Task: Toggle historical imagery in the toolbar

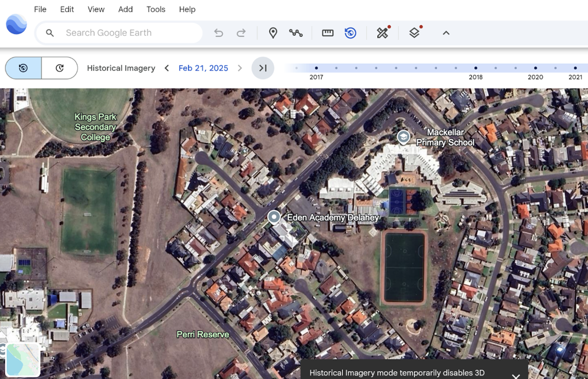Action: coord(350,33)
